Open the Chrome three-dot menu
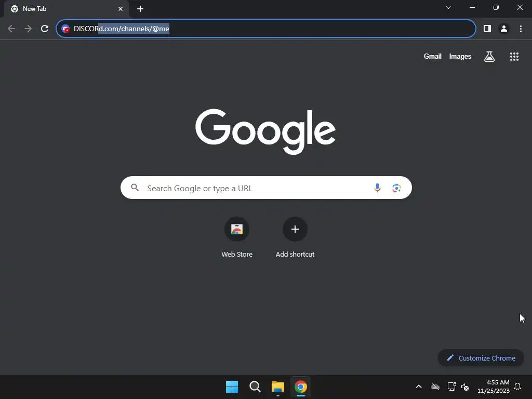This screenshot has width=532, height=399. 521,29
